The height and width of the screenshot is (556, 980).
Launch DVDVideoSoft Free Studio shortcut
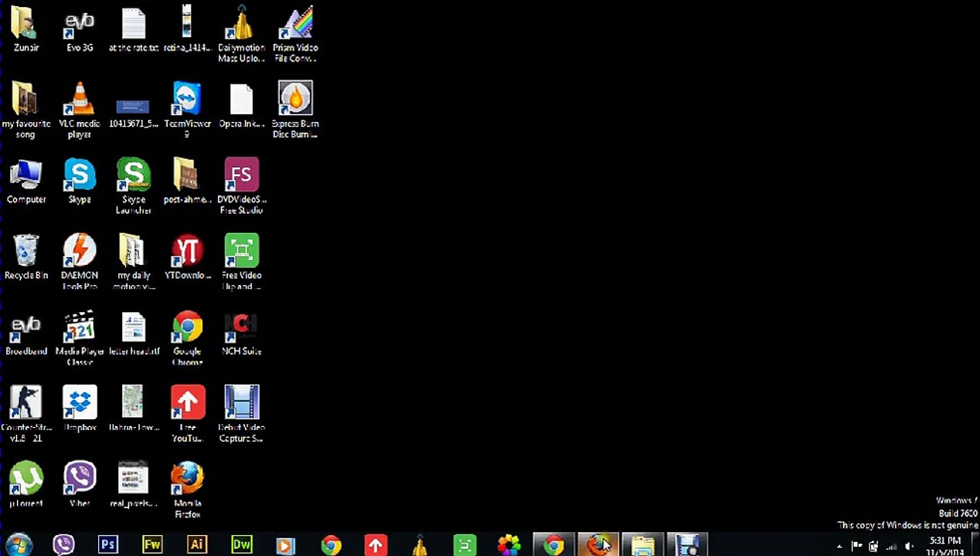(x=241, y=186)
